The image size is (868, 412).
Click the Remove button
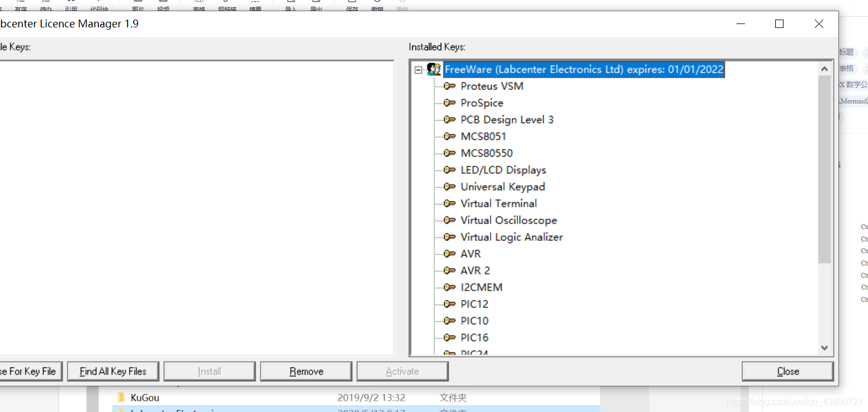point(306,371)
